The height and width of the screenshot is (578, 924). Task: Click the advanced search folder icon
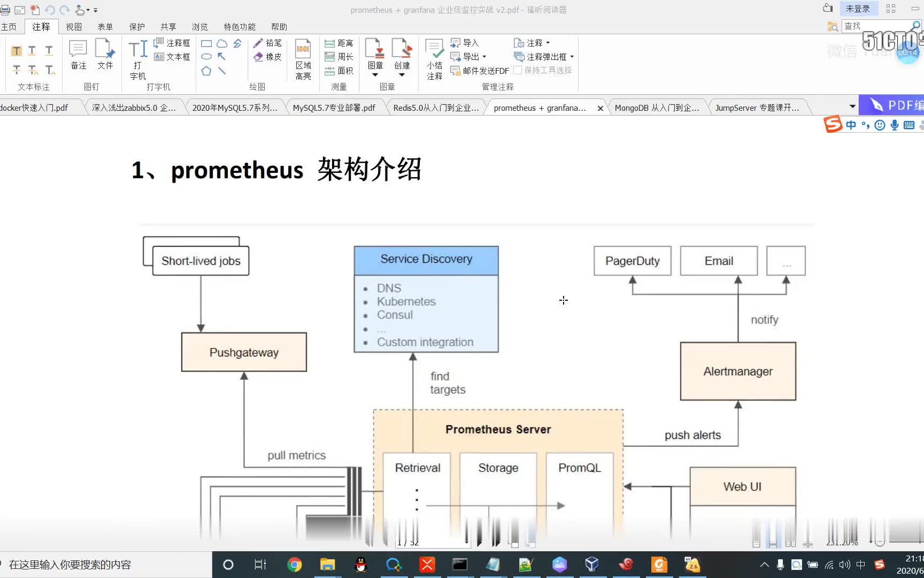(833, 26)
